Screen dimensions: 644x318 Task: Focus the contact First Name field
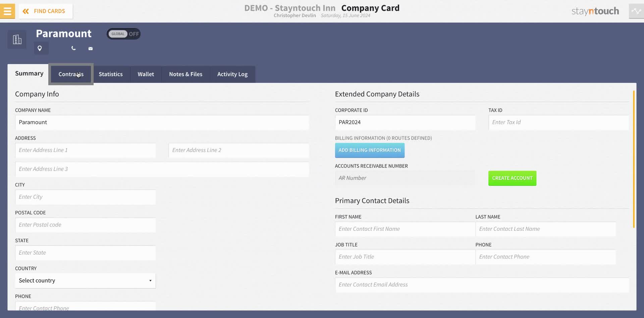pos(405,229)
